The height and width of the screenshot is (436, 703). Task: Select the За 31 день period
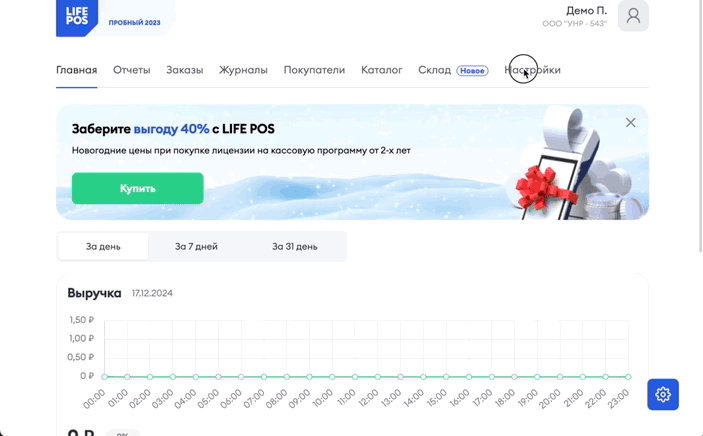point(295,246)
